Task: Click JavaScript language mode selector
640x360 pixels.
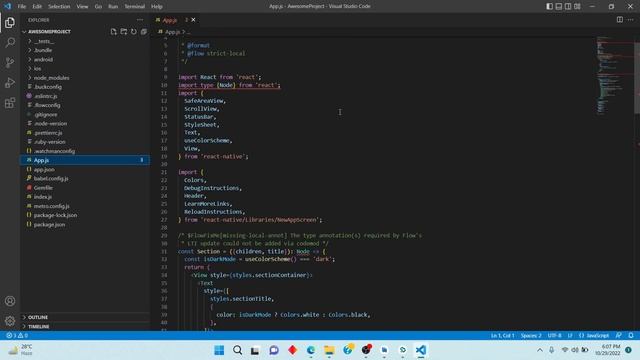Action: click(x=594, y=336)
